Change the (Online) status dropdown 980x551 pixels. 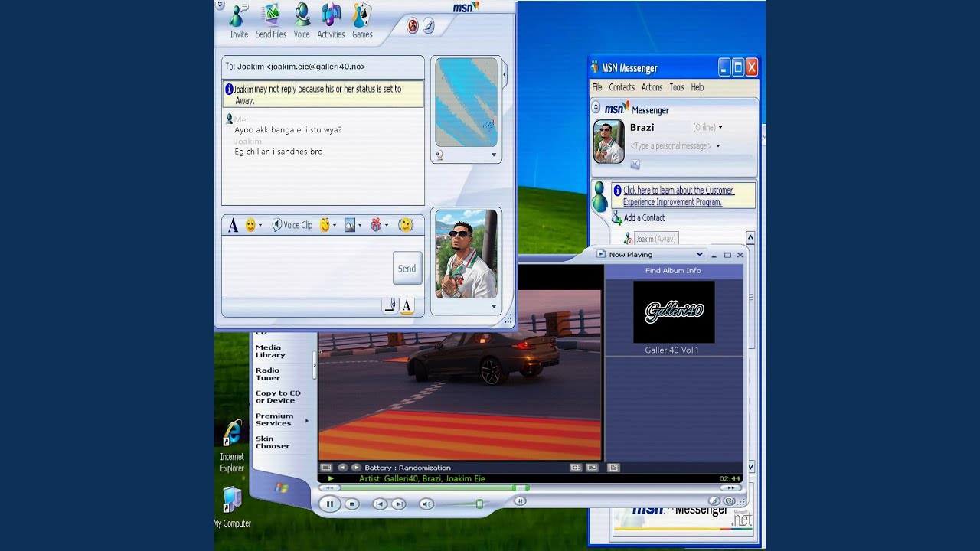707,128
